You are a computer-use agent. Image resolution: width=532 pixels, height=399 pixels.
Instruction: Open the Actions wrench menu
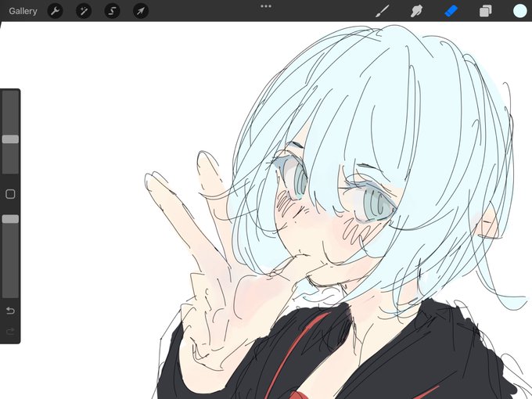[x=55, y=11]
